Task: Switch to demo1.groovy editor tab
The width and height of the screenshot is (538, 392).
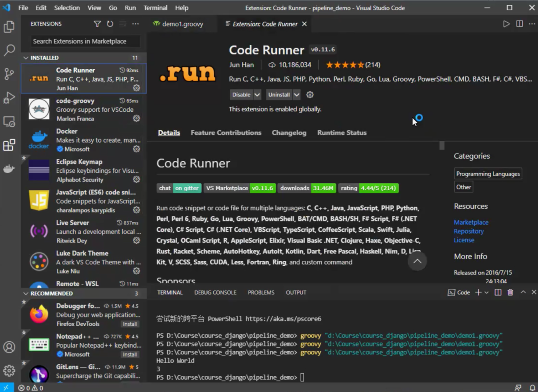Action: coord(182,24)
